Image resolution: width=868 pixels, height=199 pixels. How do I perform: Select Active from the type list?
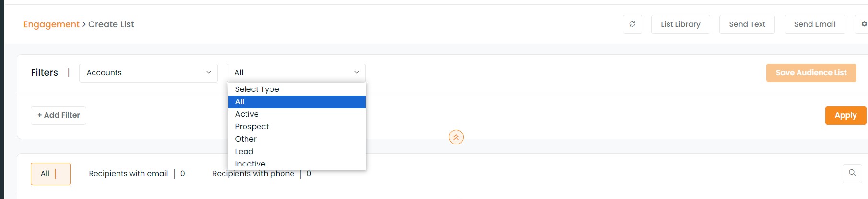[x=297, y=114]
